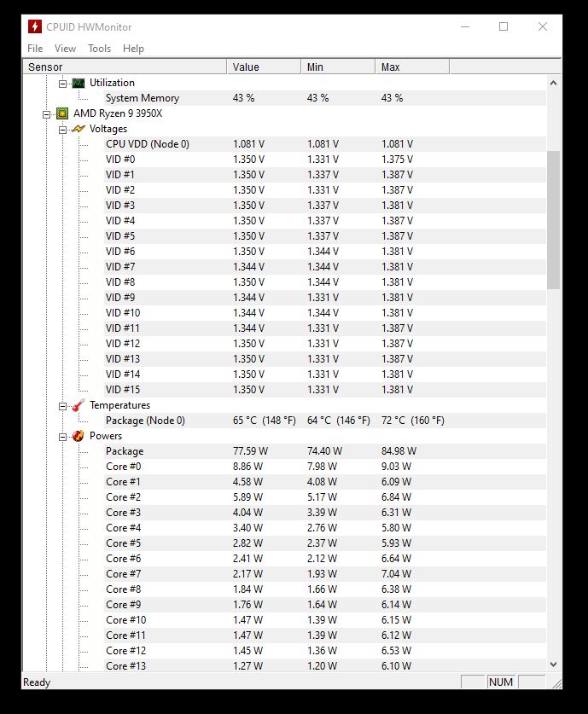
Task: Close the HWMonitor window
Action: pyautogui.click(x=543, y=26)
